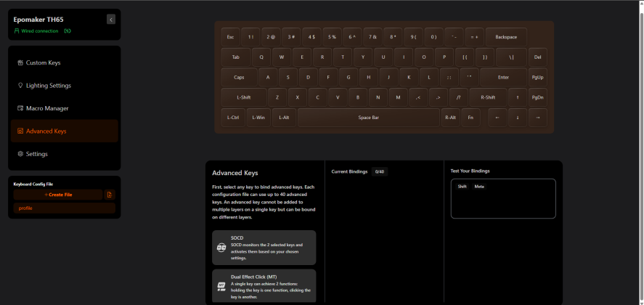Screen dimensions: 644x305
Task: Collapse the sidebar with the chevron button
Action: 111,20
